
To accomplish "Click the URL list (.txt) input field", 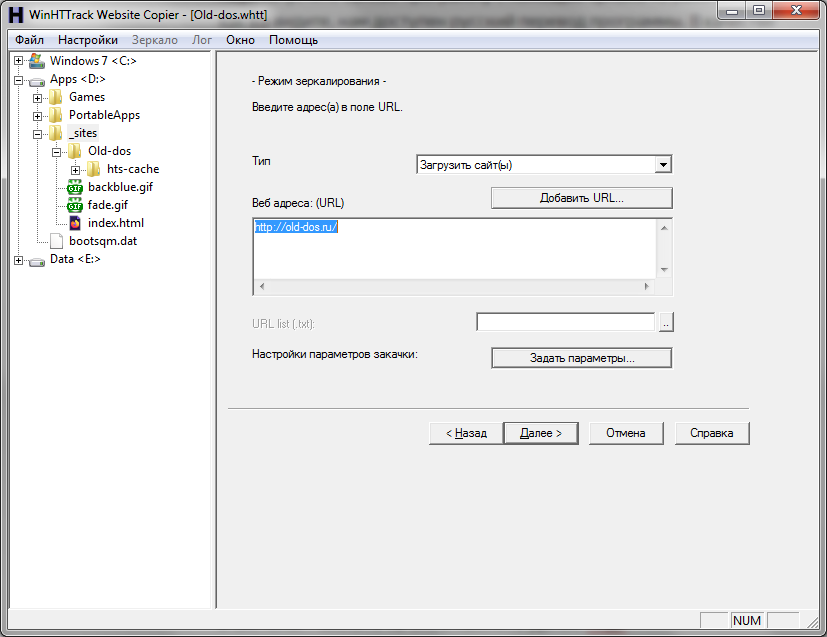I will [x=565, y=322].
